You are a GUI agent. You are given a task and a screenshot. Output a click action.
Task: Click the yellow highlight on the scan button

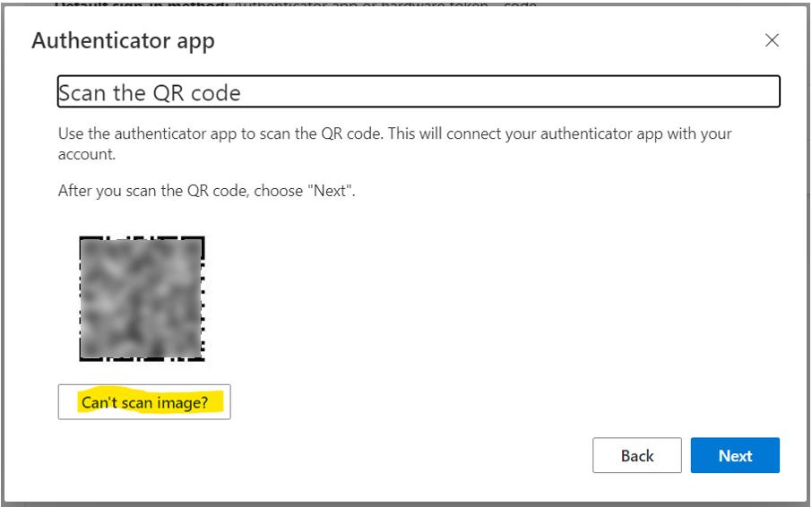point(151,402)
